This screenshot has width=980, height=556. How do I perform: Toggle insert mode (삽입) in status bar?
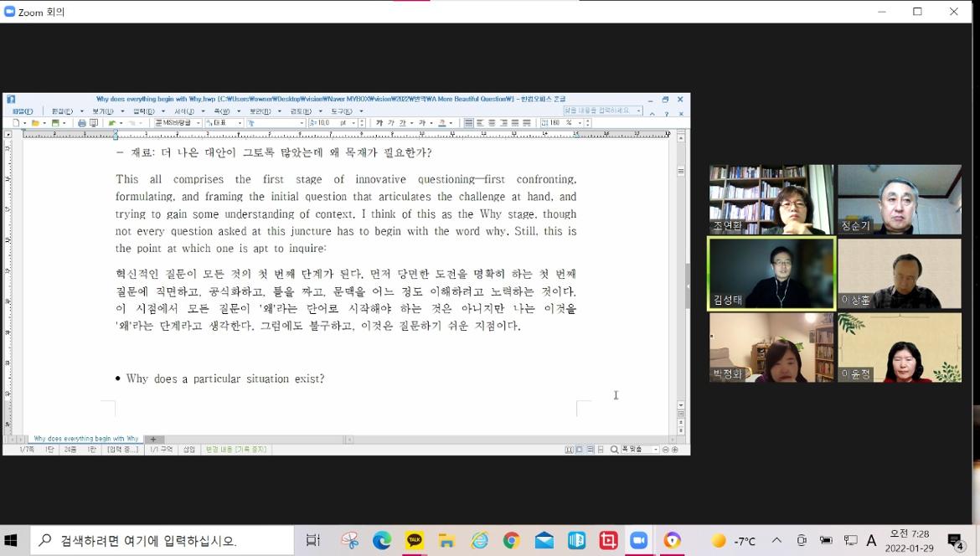(x=189, y=450)
